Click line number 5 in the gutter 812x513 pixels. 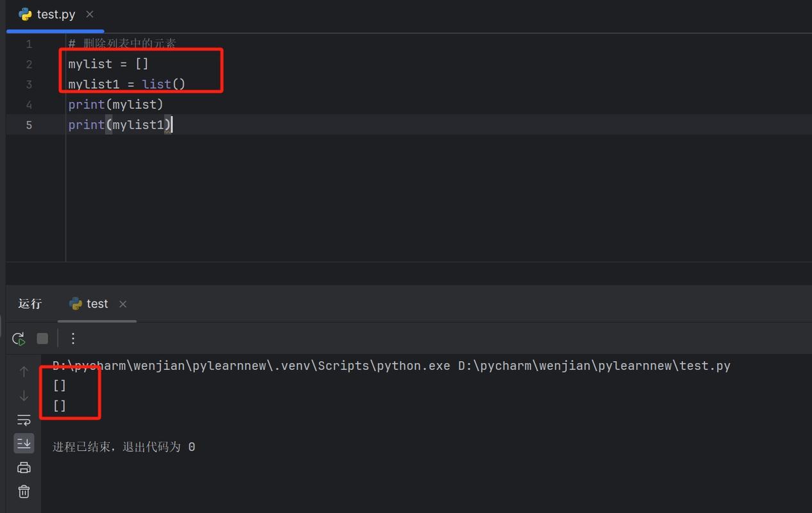point(29,124)
